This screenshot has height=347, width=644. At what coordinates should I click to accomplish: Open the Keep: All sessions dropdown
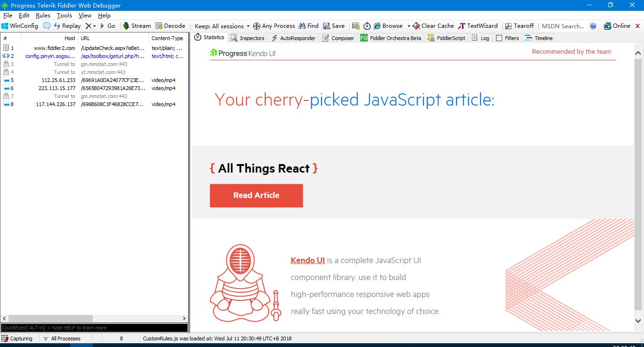pyautogui.click(x=222, y=26)
